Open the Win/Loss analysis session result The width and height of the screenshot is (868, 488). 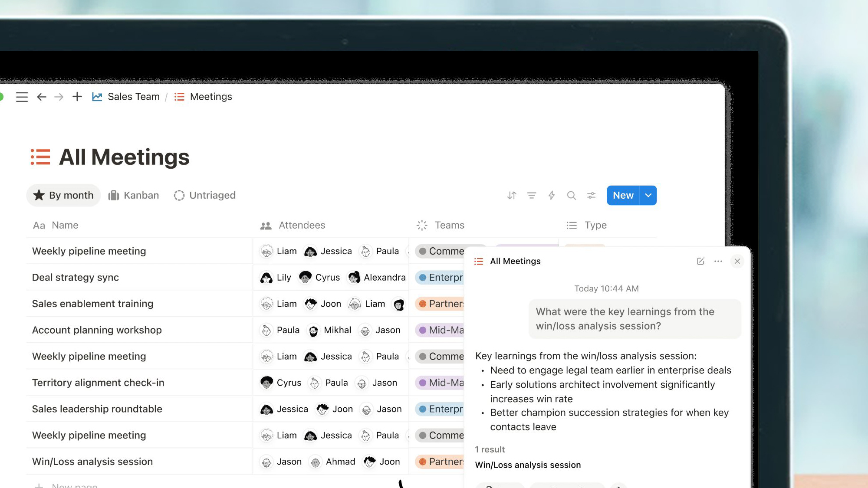528,465
